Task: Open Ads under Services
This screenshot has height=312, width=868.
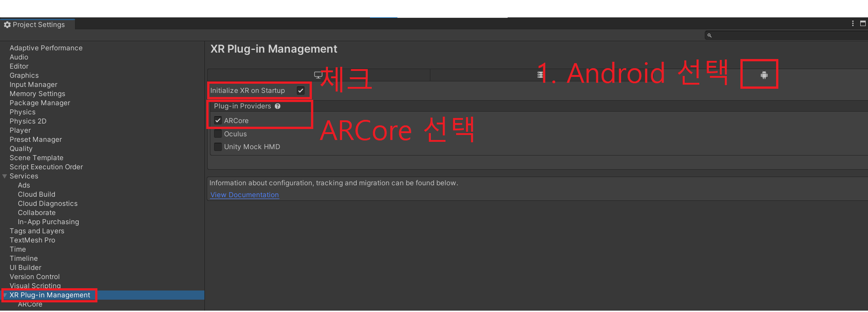Action: (24, 185)
